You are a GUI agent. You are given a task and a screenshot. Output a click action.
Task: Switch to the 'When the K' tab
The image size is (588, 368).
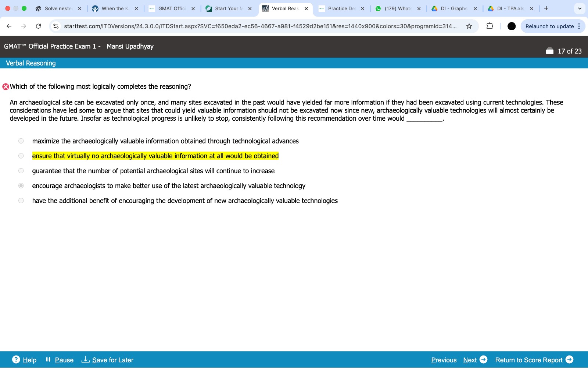tap(115, 8)
